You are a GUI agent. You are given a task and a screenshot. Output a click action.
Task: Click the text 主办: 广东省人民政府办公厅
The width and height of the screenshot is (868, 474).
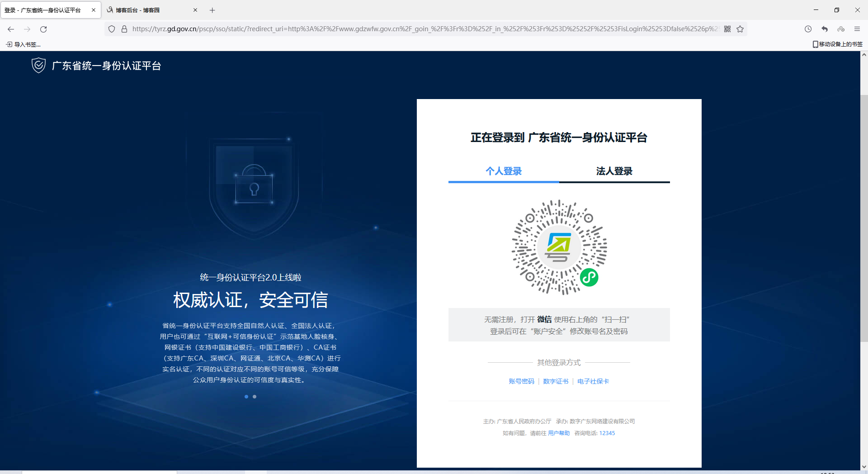point(517,422)
